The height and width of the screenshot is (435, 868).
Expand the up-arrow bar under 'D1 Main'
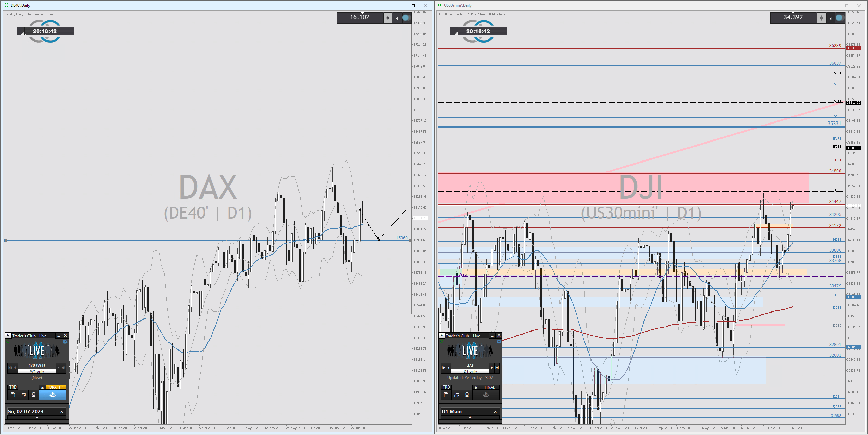point(470,417)
